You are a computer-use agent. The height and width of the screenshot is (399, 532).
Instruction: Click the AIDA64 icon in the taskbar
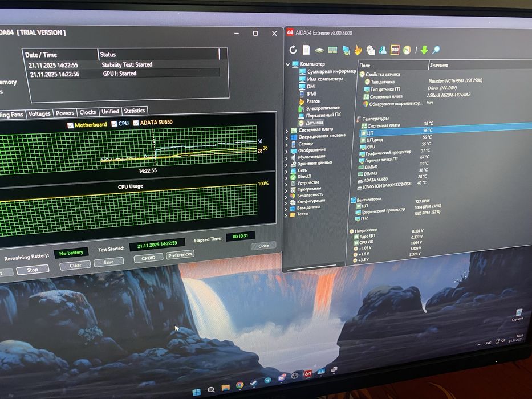point(307,373)
